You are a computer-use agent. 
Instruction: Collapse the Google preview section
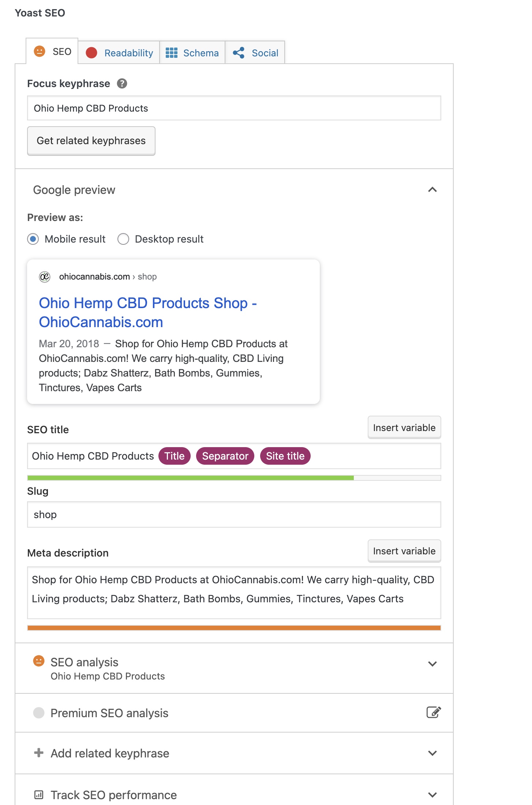(432, 190)
